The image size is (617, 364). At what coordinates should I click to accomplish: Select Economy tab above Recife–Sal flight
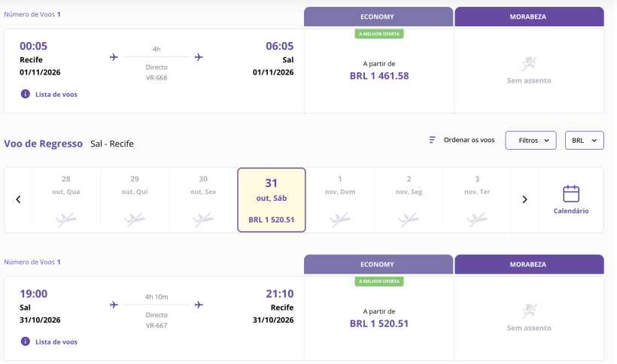(378, 17)
